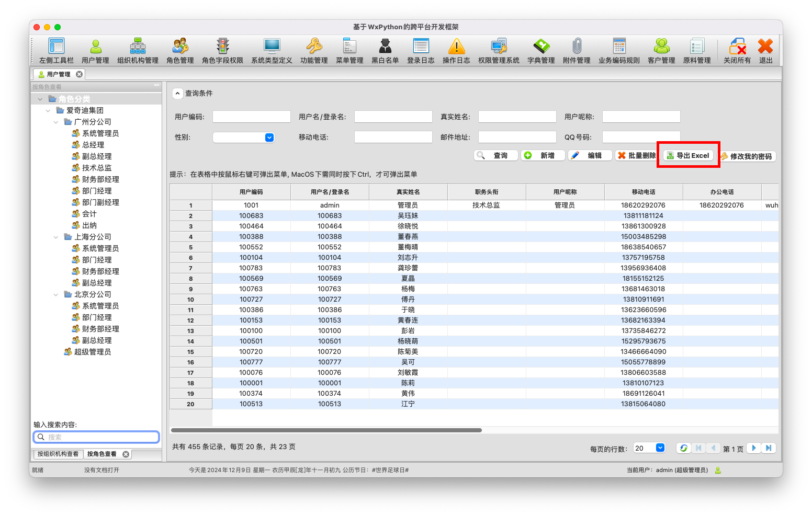
Task: Open the 黑白名单 tool
Action: [x=385, y=50]
